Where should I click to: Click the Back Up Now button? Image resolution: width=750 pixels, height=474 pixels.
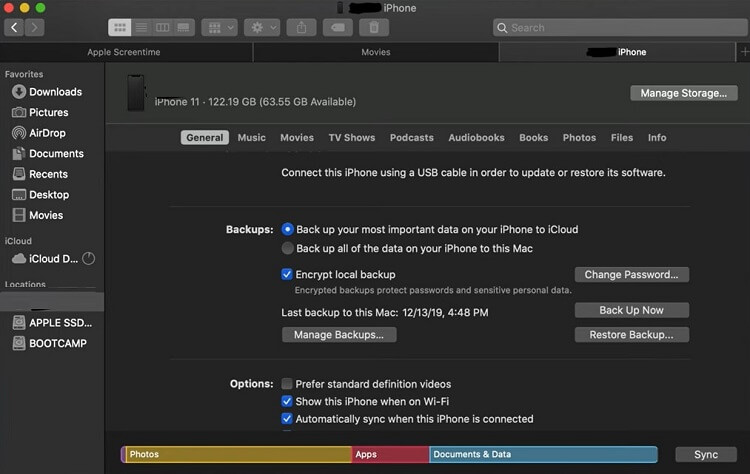pyautogui.click(x=631, y=310)
